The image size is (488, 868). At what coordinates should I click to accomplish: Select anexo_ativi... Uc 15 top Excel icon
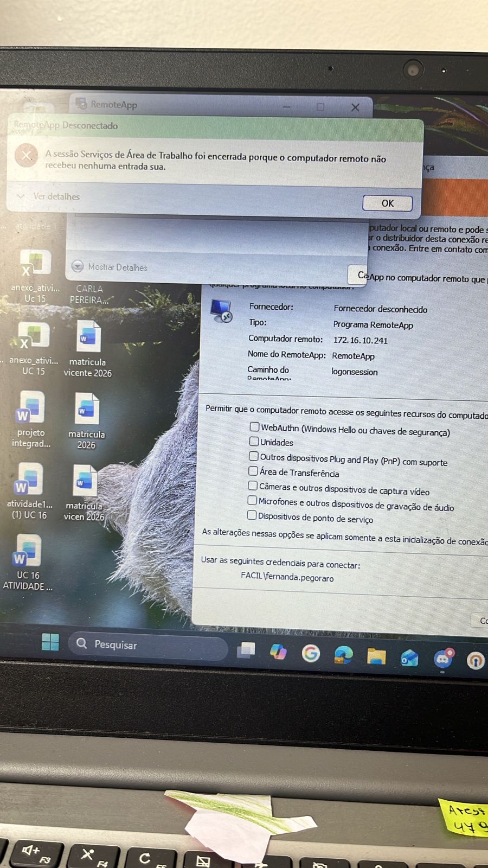pos(35,276)
